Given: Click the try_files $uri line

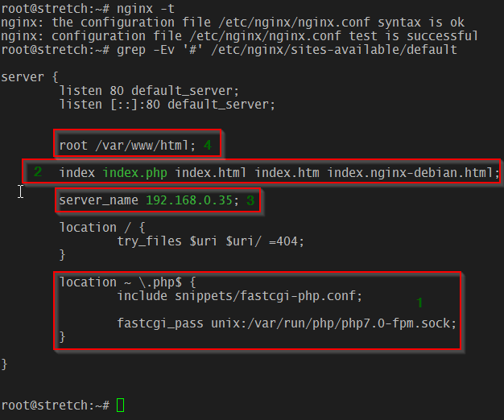Looking at the screenshot, I should tap(210, 241).
